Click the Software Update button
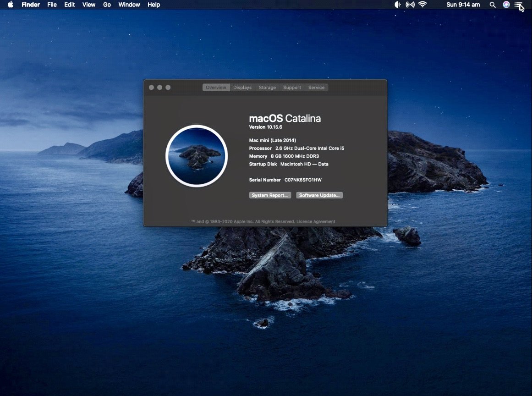Image resolution: width=532 pixels, height=396 pixels. click(319, 195)
